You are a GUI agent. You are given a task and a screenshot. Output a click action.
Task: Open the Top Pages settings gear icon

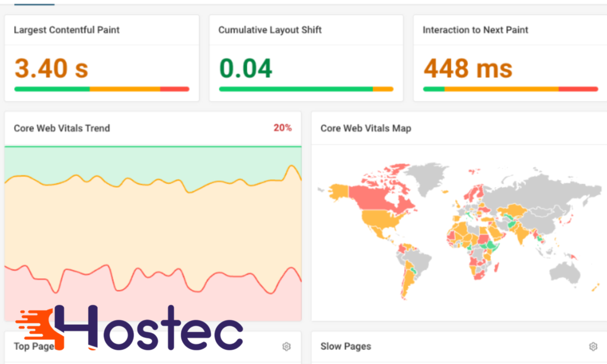286,346
